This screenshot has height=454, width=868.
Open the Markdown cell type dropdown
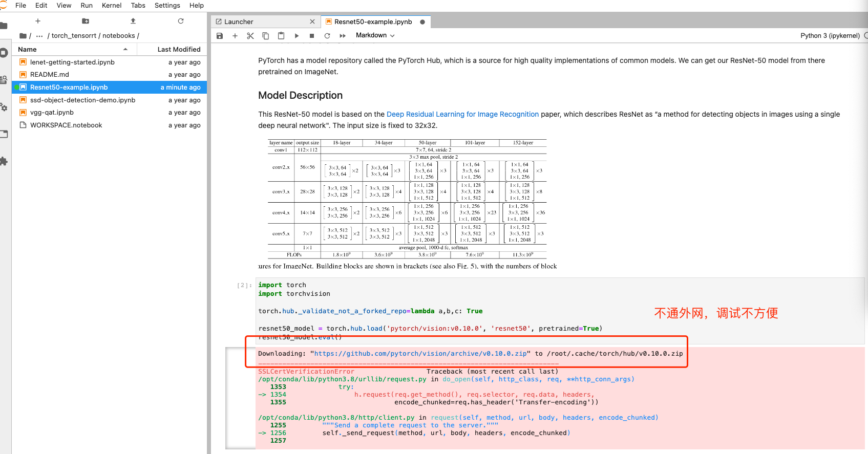click(375, 35)
